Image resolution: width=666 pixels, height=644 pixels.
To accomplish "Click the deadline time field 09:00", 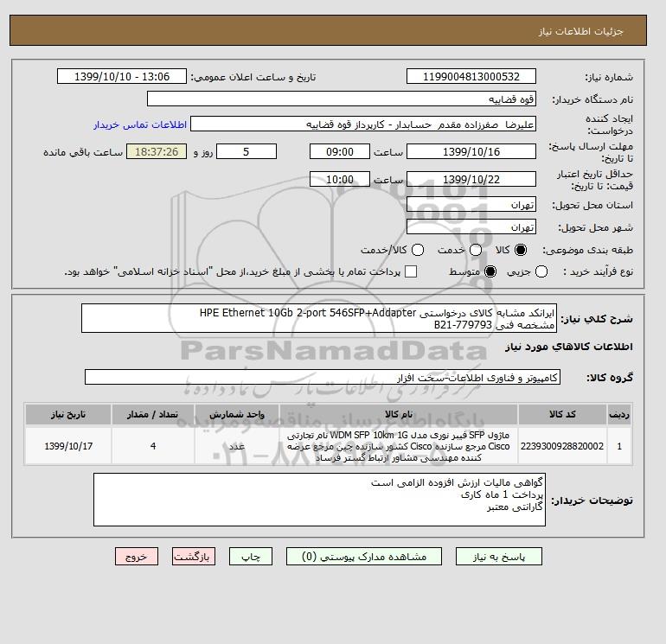I will pyautogui.click(x=340, y=151).
